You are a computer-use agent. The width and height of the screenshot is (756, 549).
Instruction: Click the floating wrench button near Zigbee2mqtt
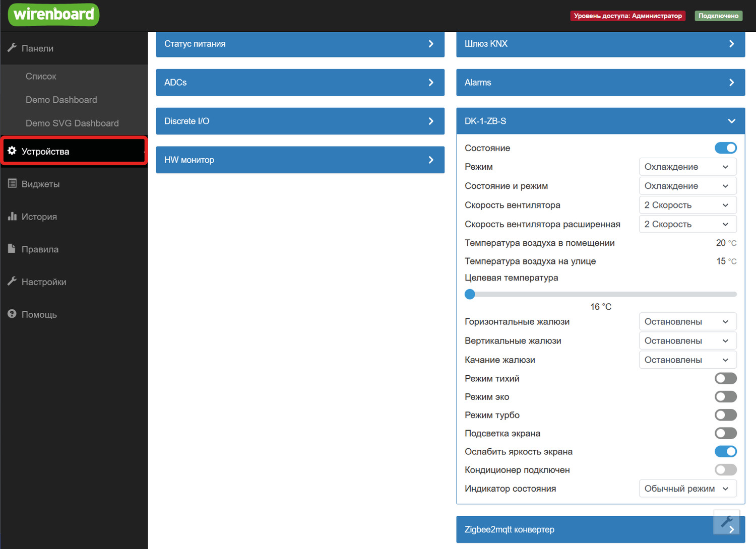point(726,522)
